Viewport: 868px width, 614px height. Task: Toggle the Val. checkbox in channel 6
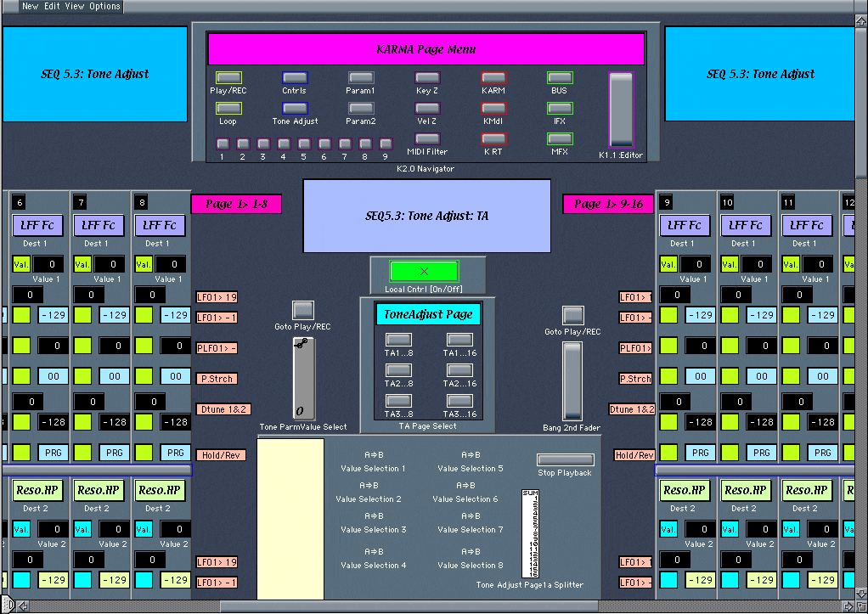coord(21,264)
